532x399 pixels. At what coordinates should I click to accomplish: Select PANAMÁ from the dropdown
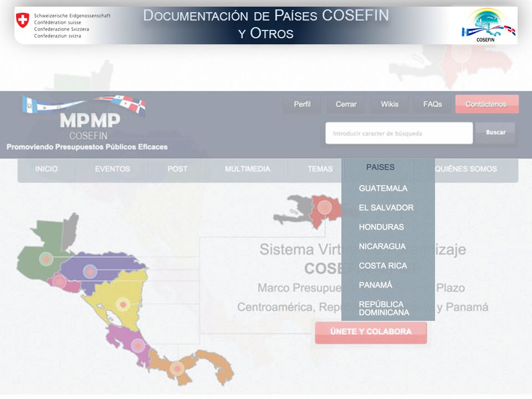pyautogui.click(x=375, y=285)
